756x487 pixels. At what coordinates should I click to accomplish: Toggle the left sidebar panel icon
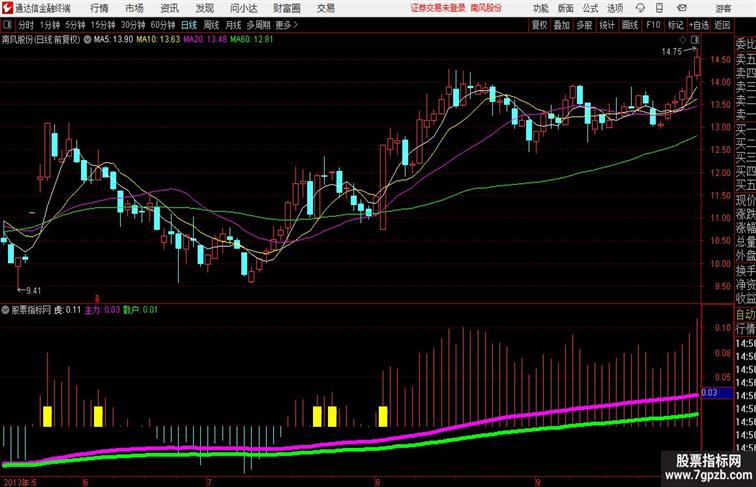pos(7,25)
